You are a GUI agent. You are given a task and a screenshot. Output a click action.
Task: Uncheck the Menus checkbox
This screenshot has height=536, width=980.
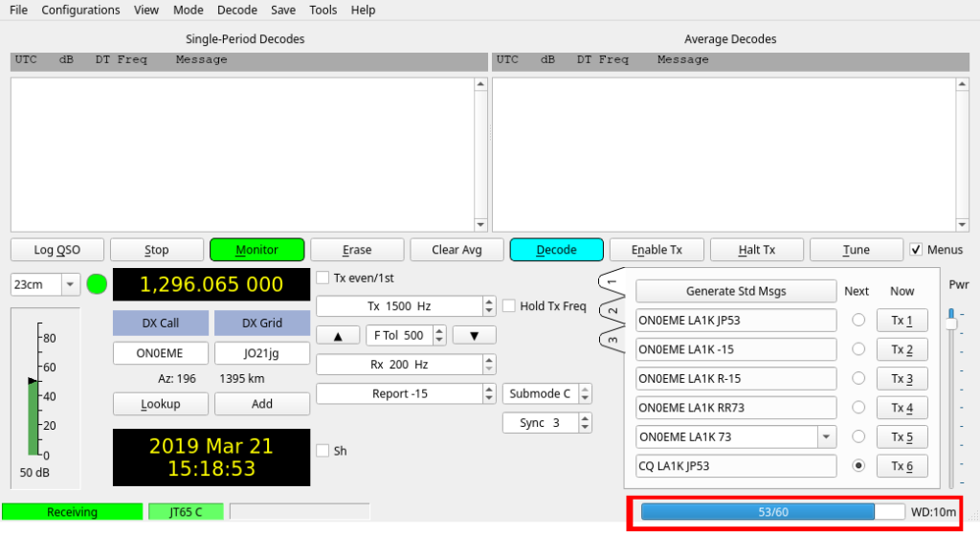point(916,250)
